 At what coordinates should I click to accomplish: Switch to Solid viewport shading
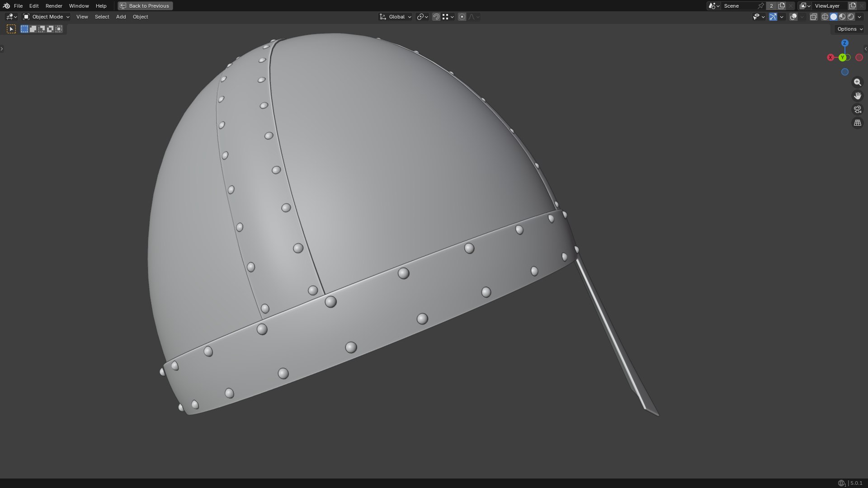click(x=834, y=17)
